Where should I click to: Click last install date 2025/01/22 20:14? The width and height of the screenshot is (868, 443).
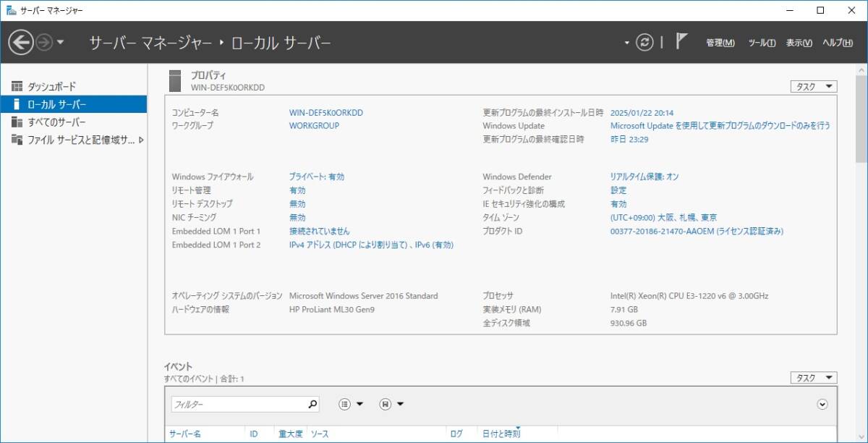point(642,113)
